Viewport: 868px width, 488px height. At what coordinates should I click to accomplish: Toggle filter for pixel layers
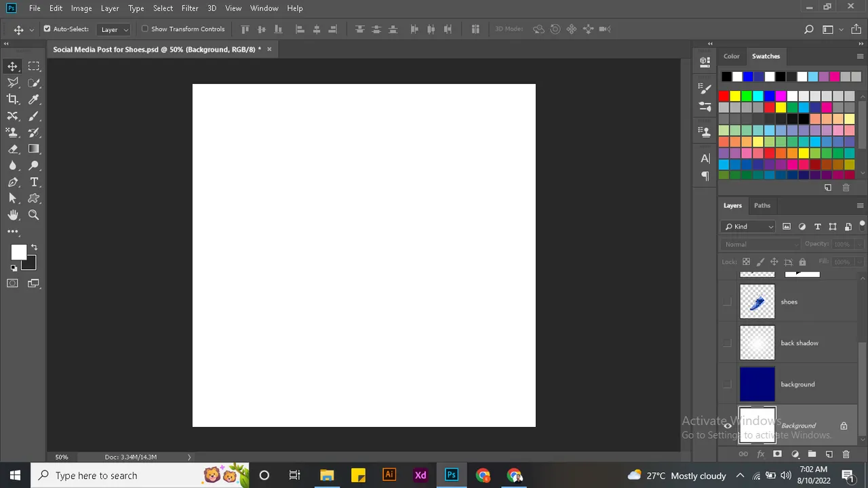pyautogui.click(x=787, y=227)
